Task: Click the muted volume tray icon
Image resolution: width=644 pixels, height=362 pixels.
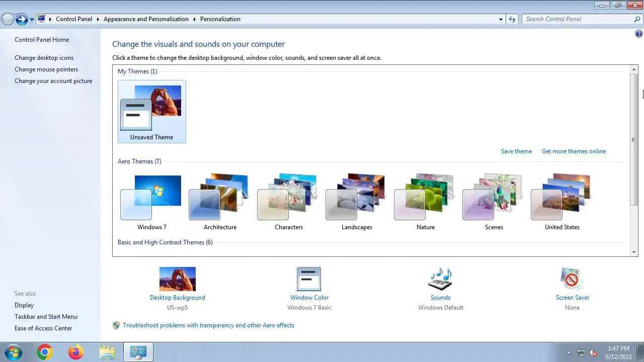Action: [594, 352]
